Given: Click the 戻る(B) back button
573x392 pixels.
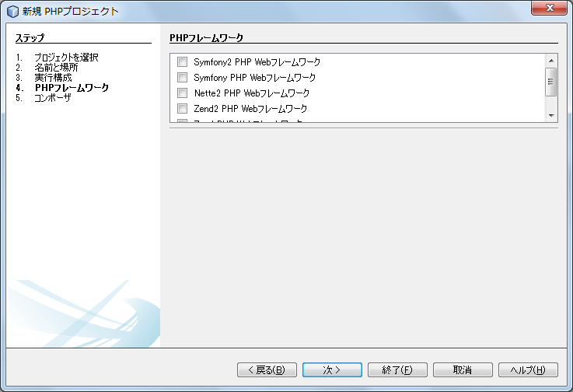Looking at the screenshot, I should 267,369.
